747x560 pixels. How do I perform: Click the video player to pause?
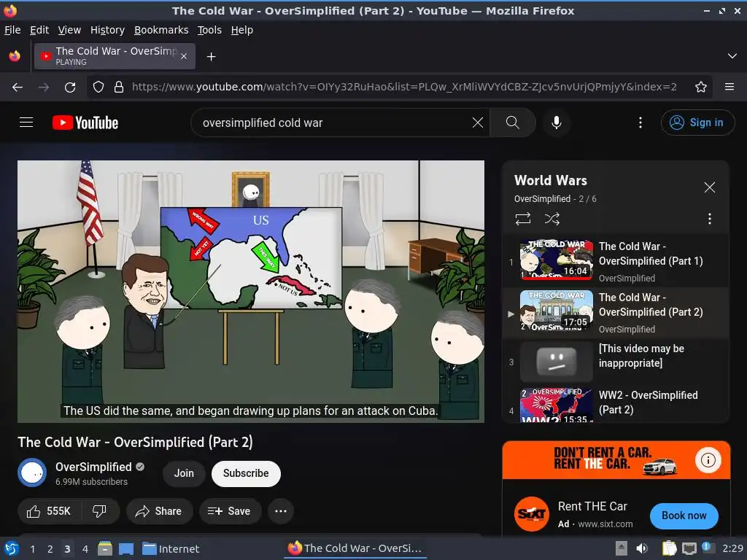[251, 291]
